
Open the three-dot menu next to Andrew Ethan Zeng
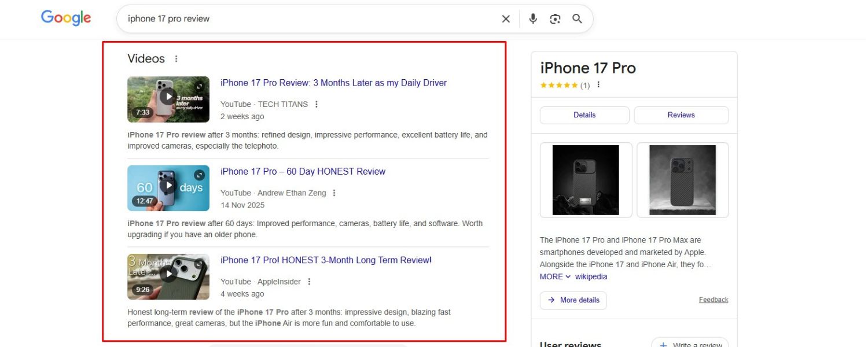[x=334, y=193]
